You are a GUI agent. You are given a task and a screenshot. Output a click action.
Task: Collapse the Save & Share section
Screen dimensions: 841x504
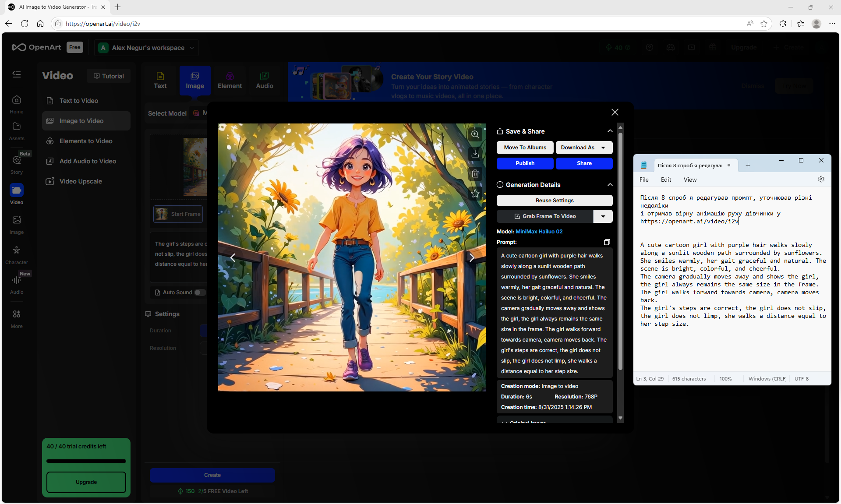[610, 131]
